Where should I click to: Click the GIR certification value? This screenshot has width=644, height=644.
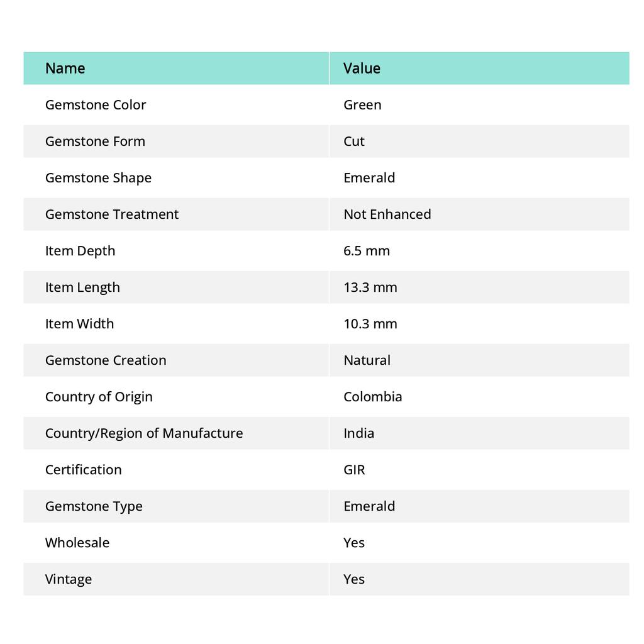coord(354,470)
